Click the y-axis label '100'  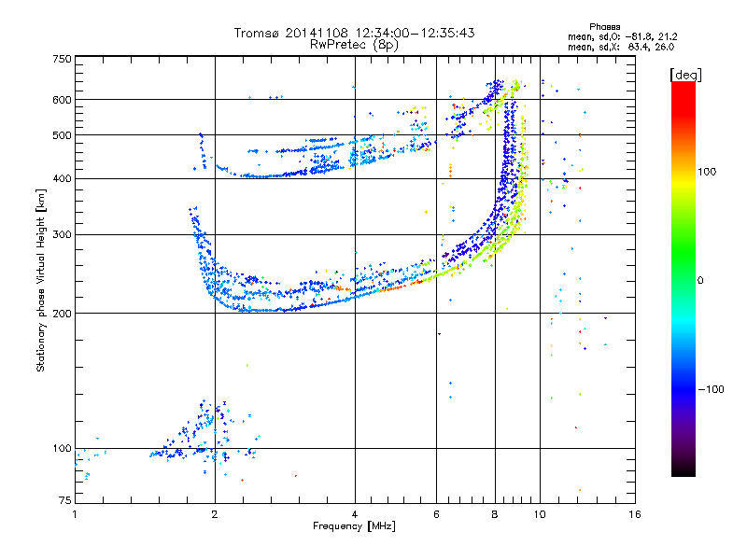coord(62,449)
